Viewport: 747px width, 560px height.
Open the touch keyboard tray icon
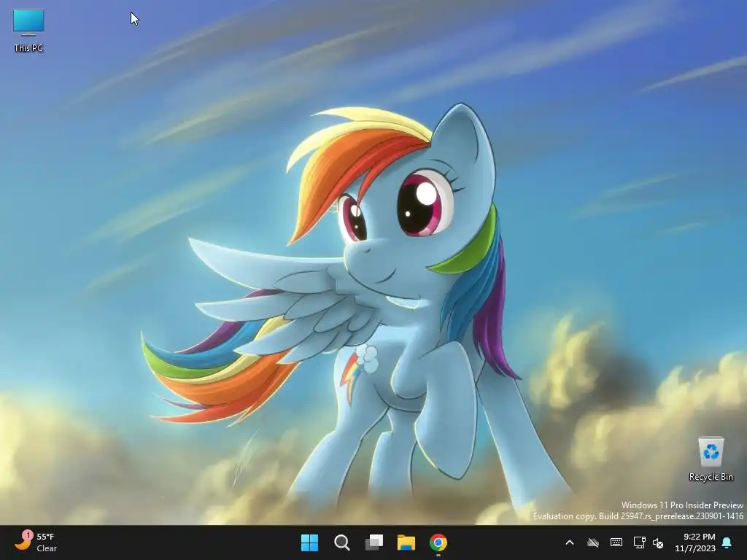pyautogui.click(x=616, y=542)
